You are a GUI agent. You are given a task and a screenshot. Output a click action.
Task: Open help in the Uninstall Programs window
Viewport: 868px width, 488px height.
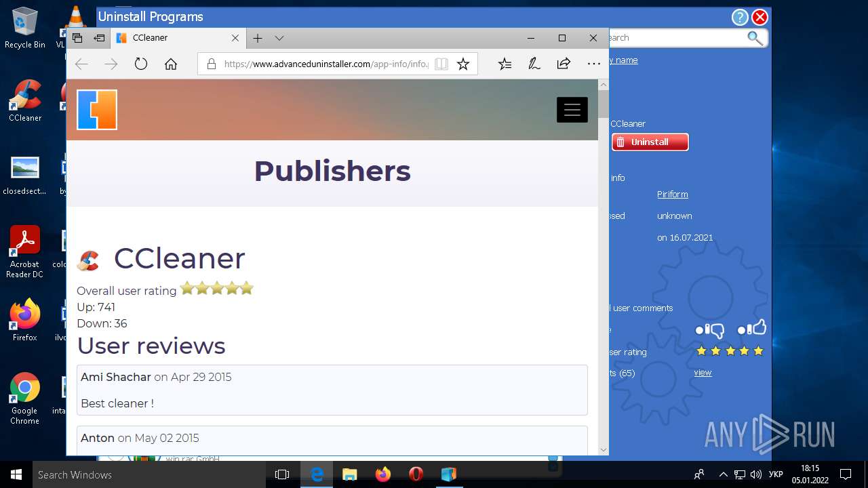pyautogui.click(x=740, y=17)
